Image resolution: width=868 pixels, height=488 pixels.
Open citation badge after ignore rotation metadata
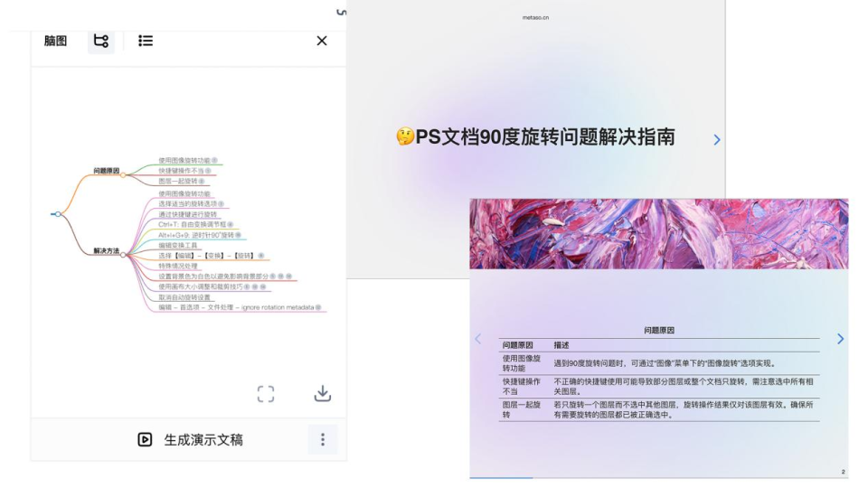(318, 307)
